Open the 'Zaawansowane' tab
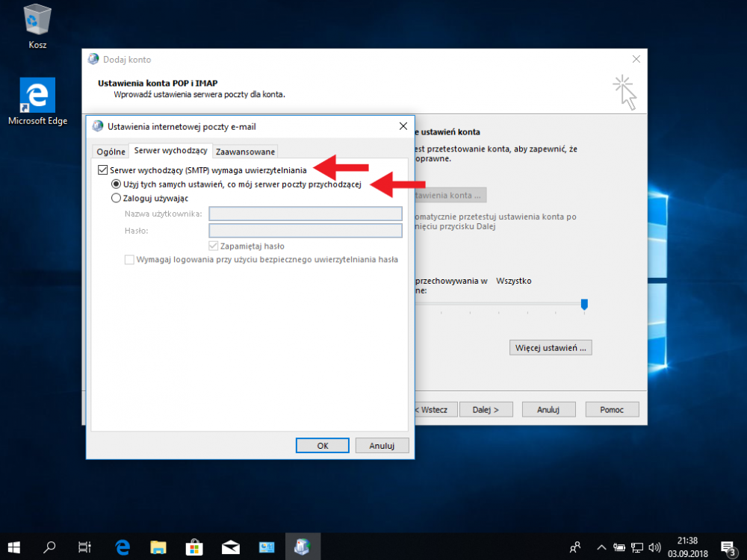The height and width of the screenshot is (560, 747). pos(246,152)
